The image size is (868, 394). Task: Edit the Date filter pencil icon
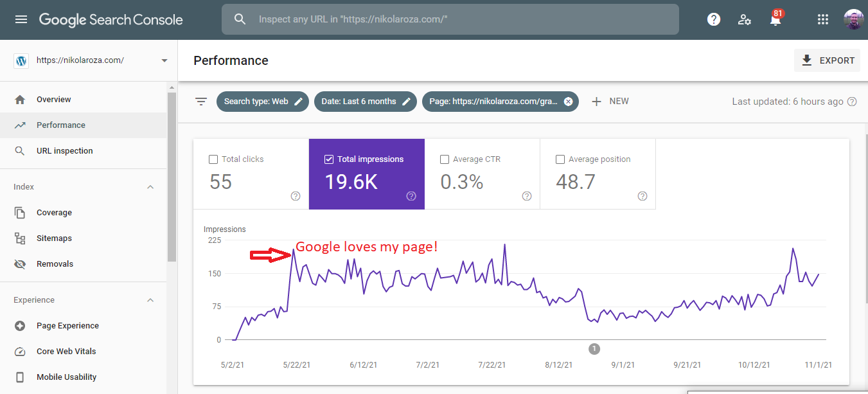click(407, 102)
